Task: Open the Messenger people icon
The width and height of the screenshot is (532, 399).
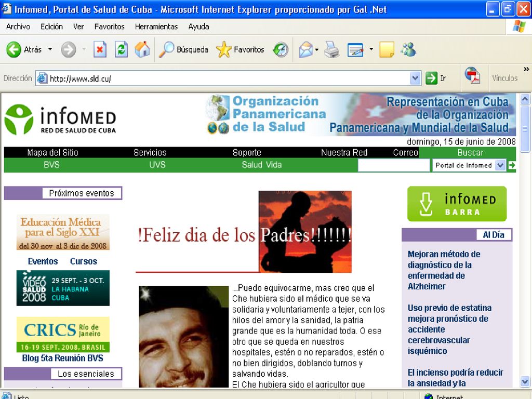Action: tap(408, 49)
